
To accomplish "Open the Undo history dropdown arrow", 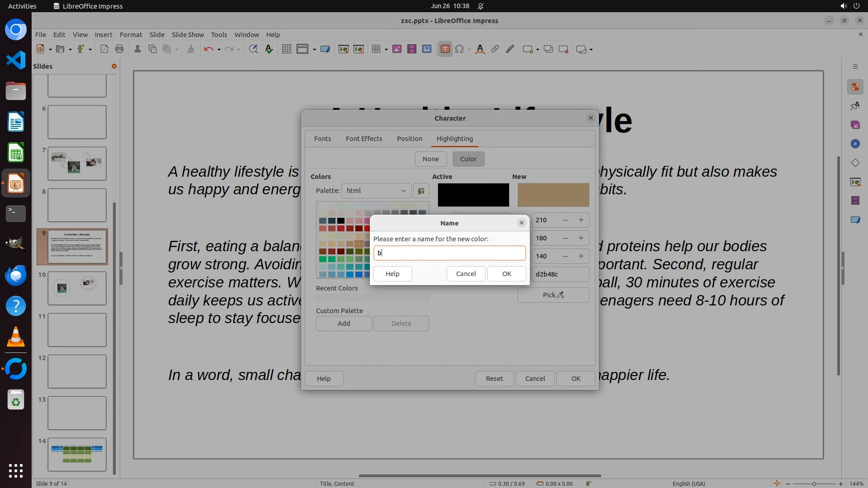I will tap(219, 50).
